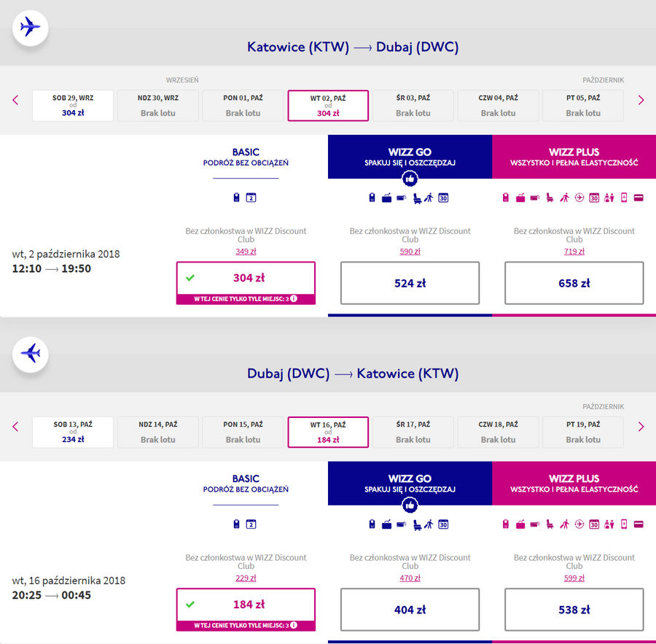Click the priority boarding icon under outbound WIZZ GO

pyautogui.click(x=429, y=198)
